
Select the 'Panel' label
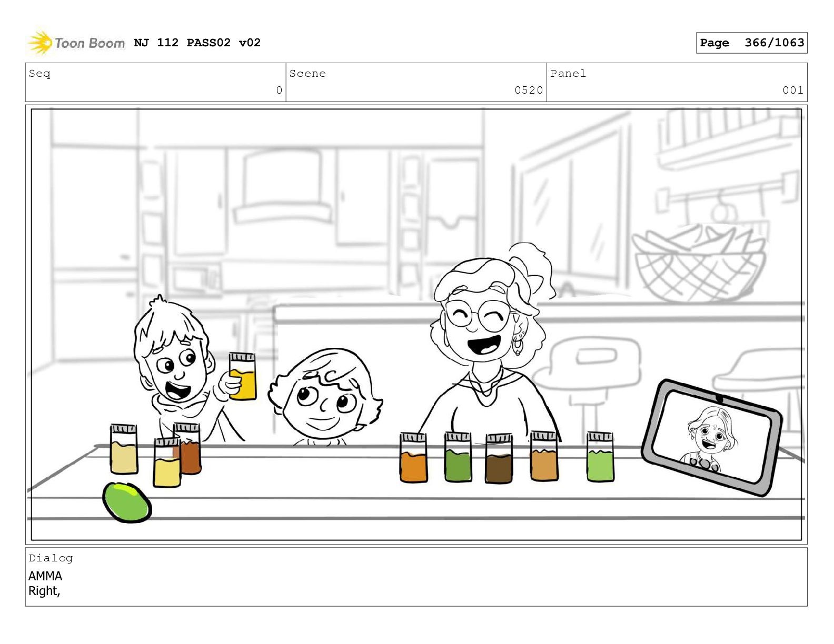click(568, 74)
